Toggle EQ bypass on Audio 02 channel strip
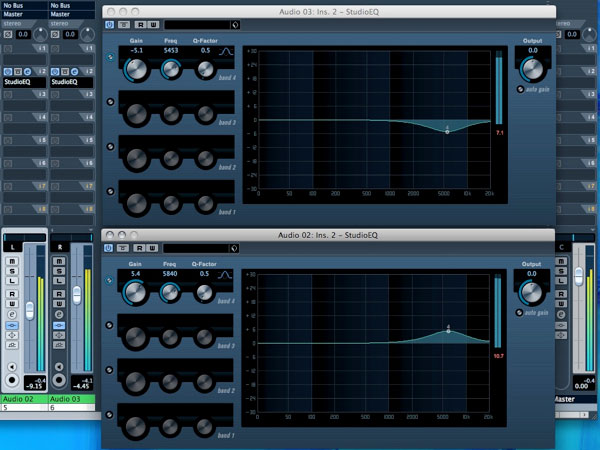 pyautogui.click(x=12, y=335)
